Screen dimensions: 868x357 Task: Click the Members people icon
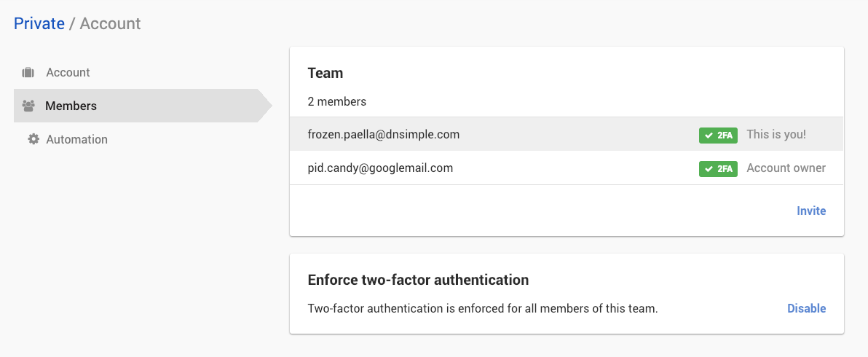coord(28,106)
